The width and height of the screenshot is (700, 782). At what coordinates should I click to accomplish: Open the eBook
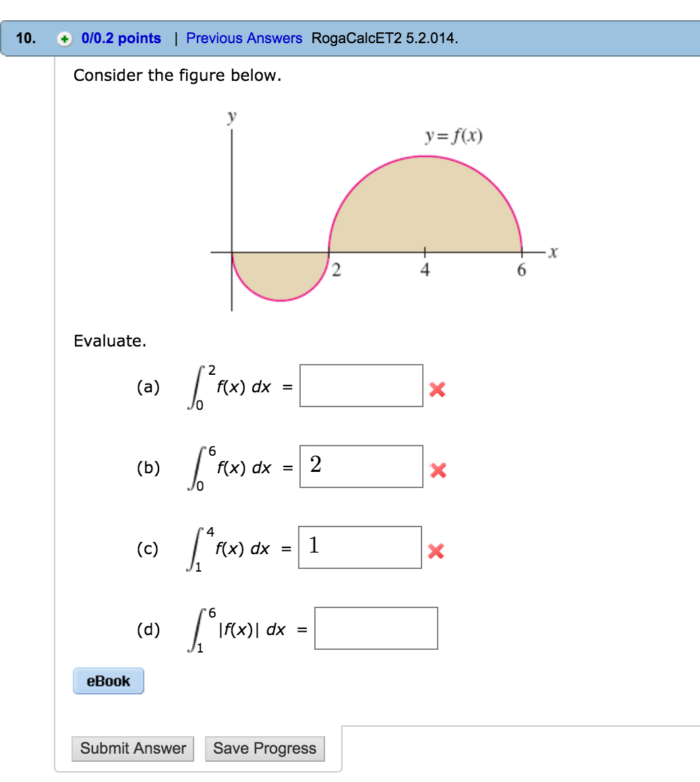108,681
